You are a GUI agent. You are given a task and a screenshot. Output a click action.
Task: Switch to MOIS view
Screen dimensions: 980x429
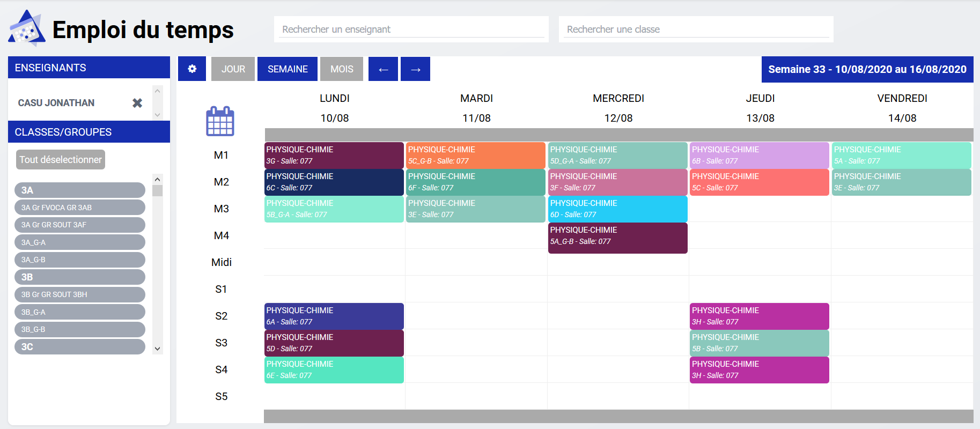(342, 69)
